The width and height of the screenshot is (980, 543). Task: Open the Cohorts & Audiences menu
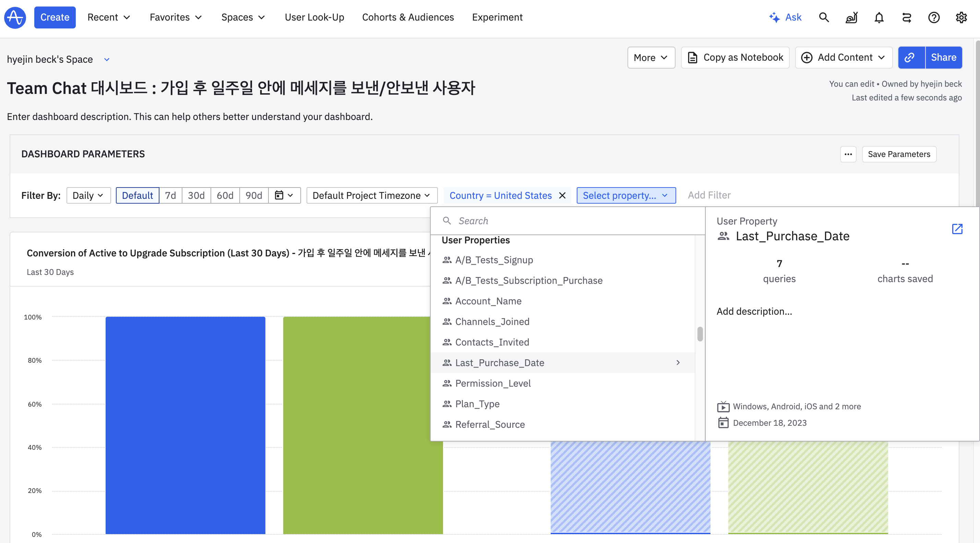(x=408, y=17)
